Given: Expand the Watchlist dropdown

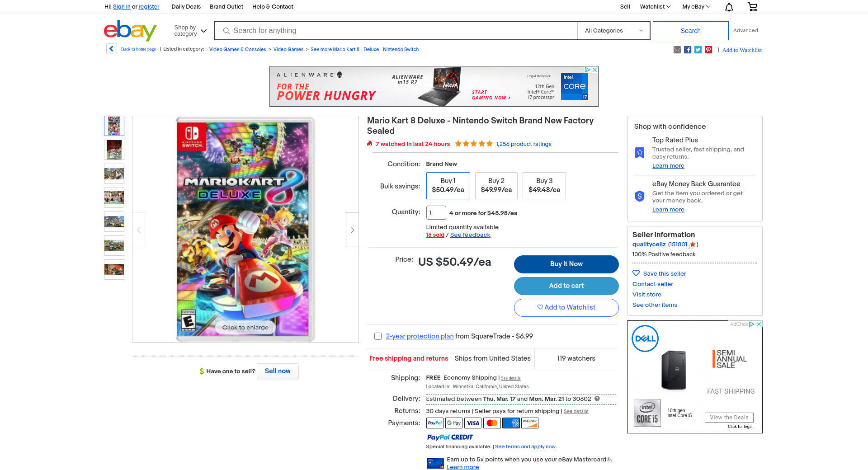Looking at the screenshot, I should (x=655, y=7).
